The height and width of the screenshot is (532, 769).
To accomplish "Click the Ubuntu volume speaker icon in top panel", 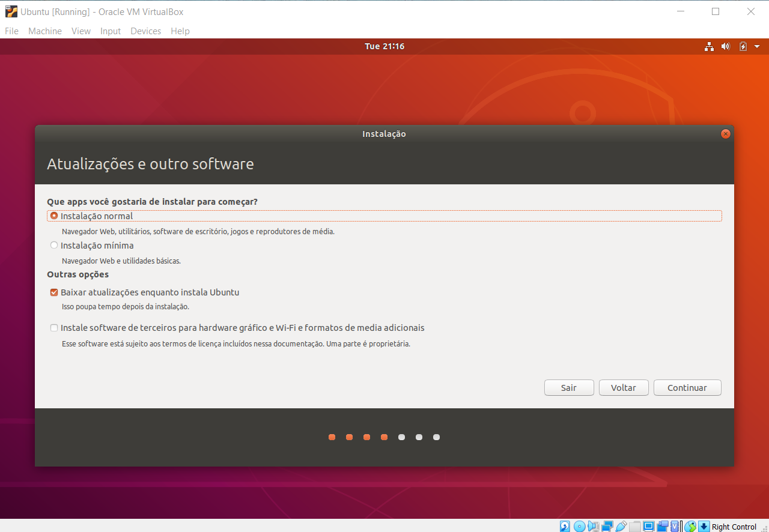I will point(726,46).
